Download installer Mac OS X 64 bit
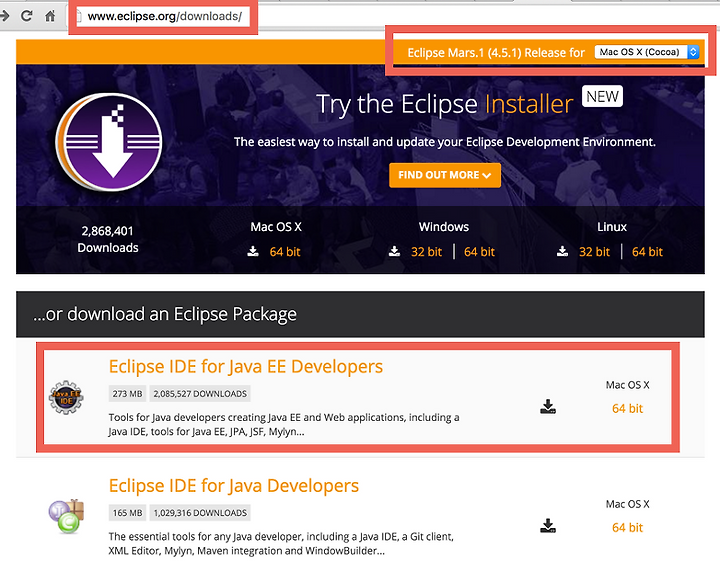This screenshot has height=572, width=720. click(285, 252)
